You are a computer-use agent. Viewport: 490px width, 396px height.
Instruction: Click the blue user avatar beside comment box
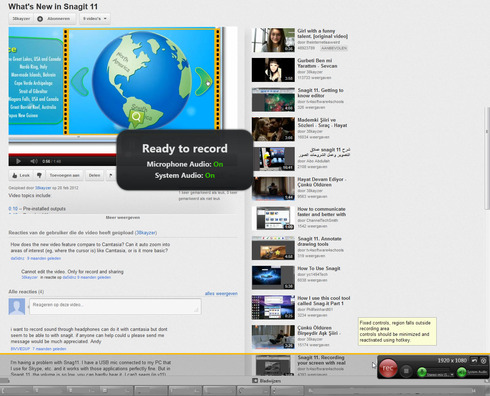[x=17, y=306]
